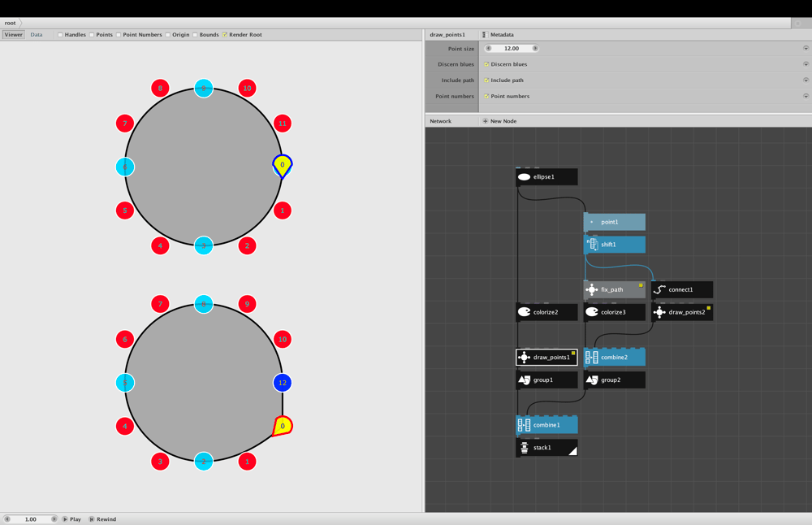Toggle the Origin checkbox
812x525 pixels.
pyautogui.click(x=168, y=35)
